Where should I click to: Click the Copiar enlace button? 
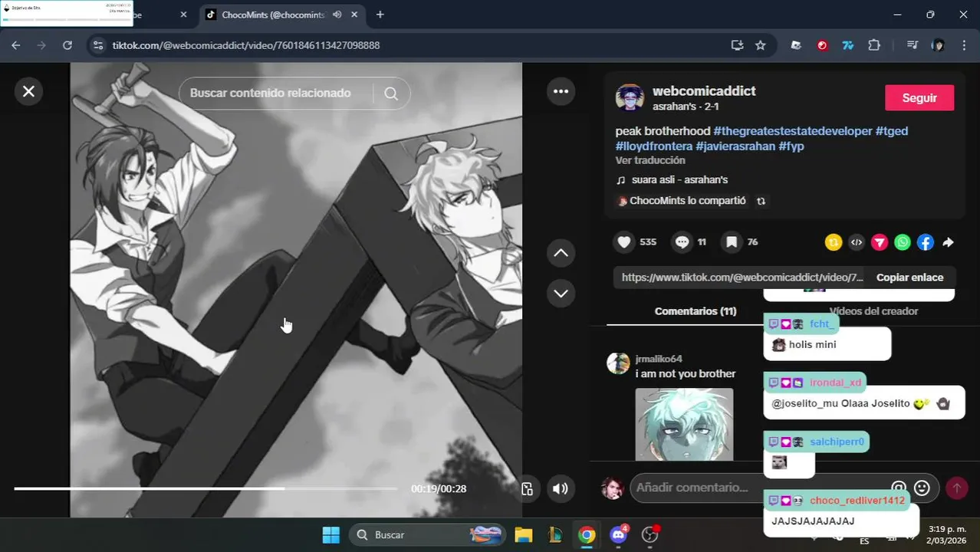[909, 278]
